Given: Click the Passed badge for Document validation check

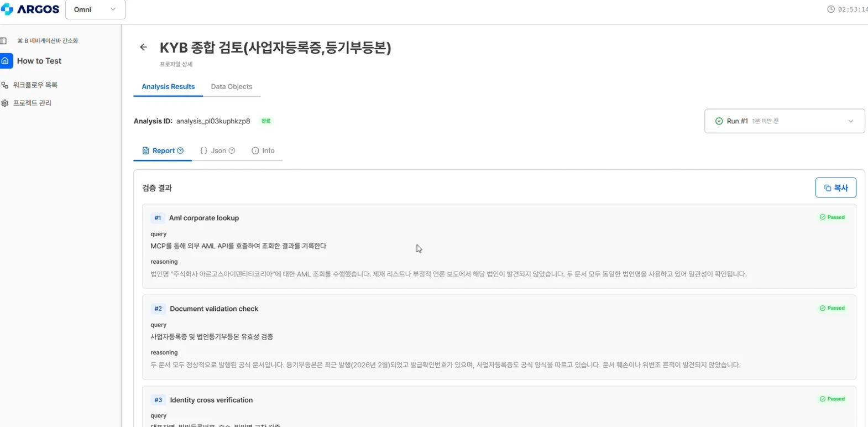Looking at the screenshot, I should (832, 308).
